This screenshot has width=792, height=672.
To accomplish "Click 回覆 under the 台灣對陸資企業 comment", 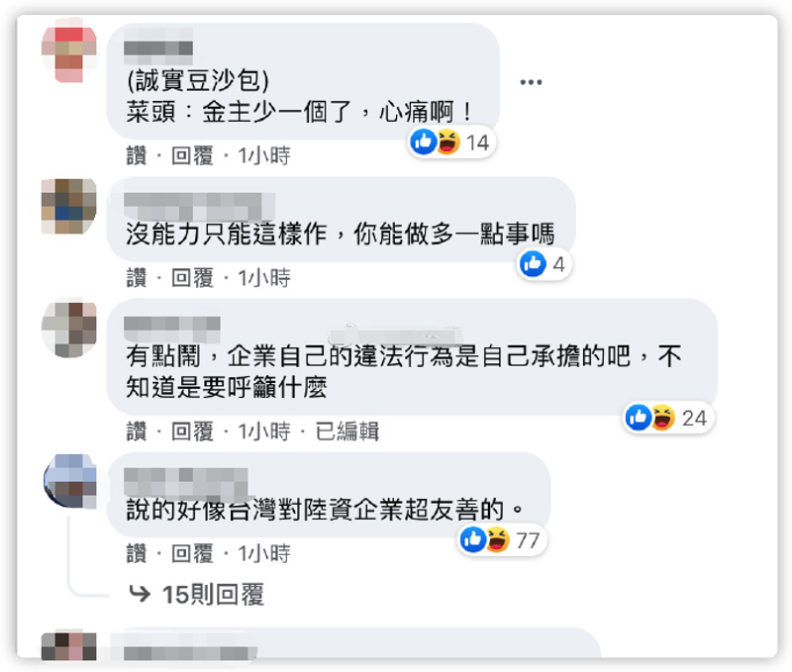I will (x=192, y=553).
